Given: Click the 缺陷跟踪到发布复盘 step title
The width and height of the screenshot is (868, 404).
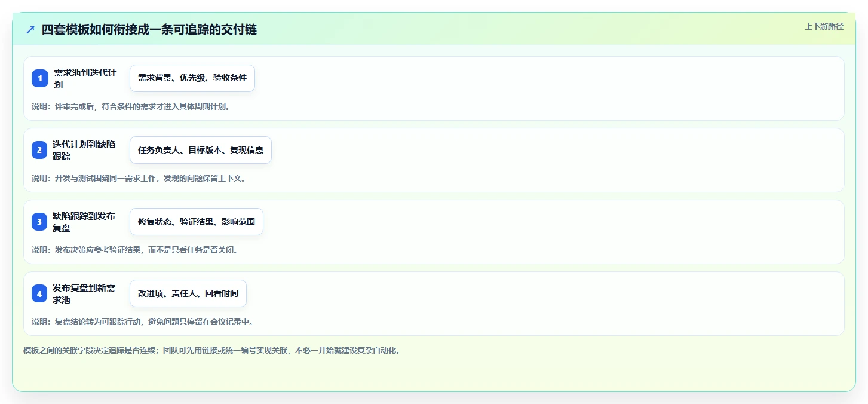Looking at the screenshot, I should (85, 222).
